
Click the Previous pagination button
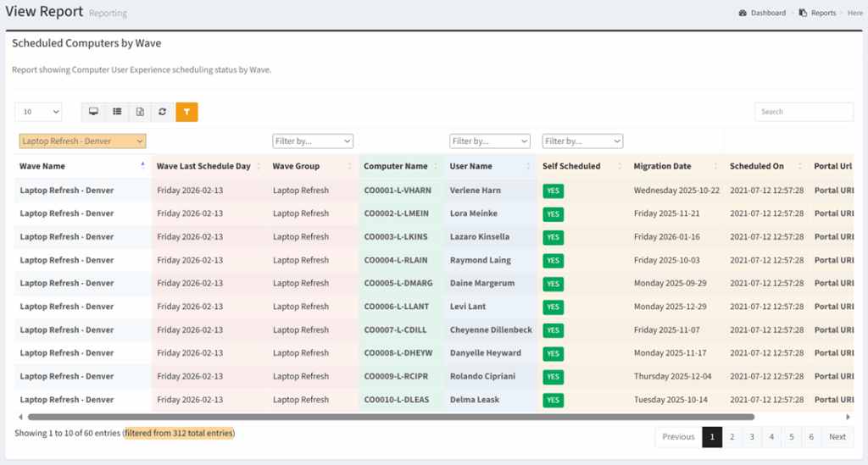point(679,437)
